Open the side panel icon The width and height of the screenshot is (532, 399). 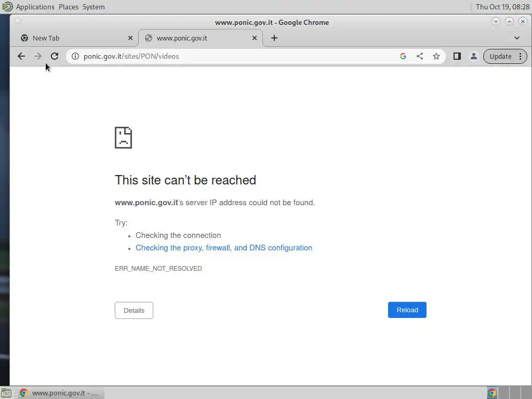click(x=457, y=56)
